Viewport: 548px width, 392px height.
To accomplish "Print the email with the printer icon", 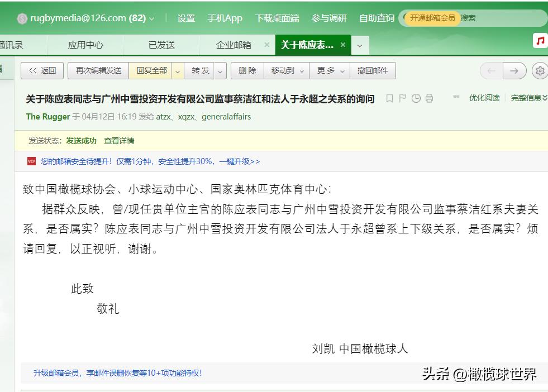I will tap(430, 98).
